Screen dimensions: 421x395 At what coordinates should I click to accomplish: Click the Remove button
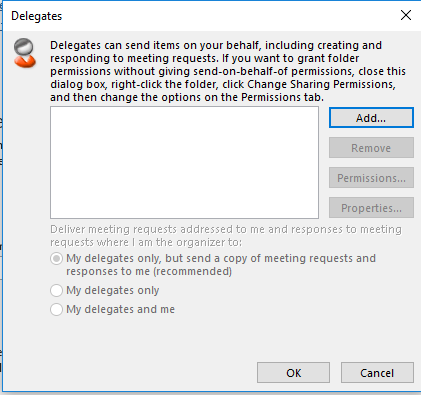pyautogui.click(x=371, y=148)
